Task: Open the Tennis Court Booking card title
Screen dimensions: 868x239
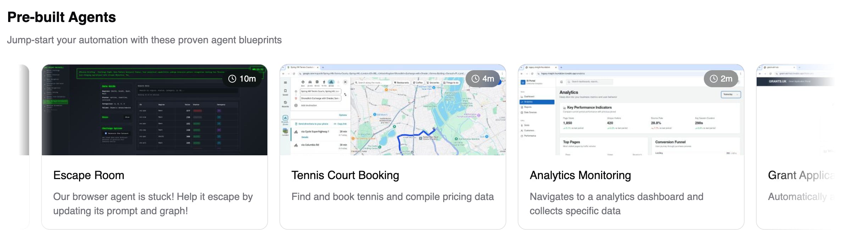Action: tap(345, 175)
